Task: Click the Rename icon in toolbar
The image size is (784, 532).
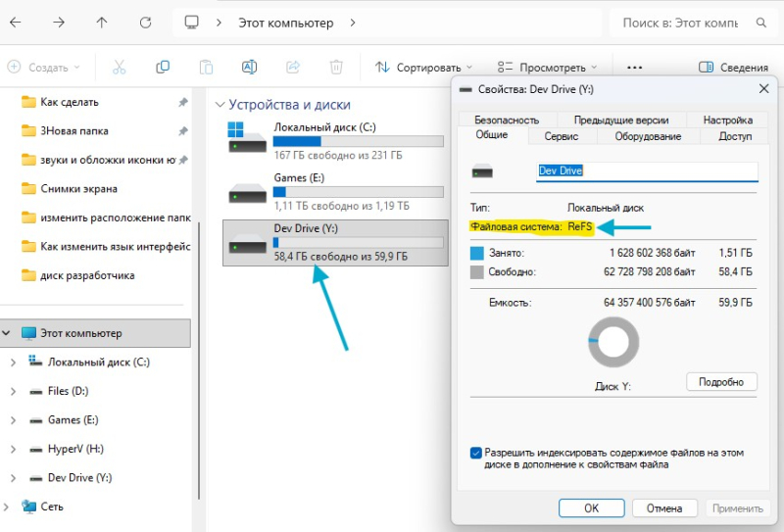Action: (250, 67)
